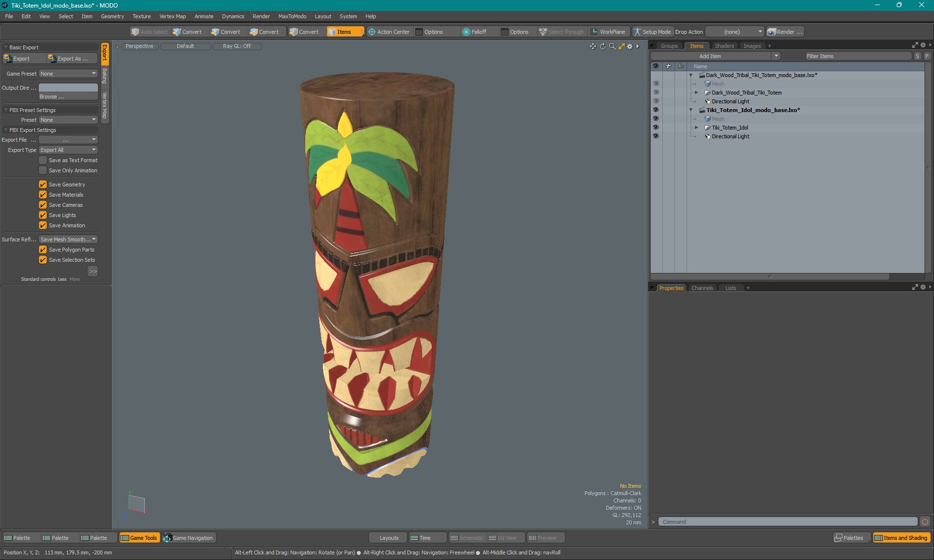Click the Layouts button in bottom bar

pyautogui.click(x=389, y=538)
